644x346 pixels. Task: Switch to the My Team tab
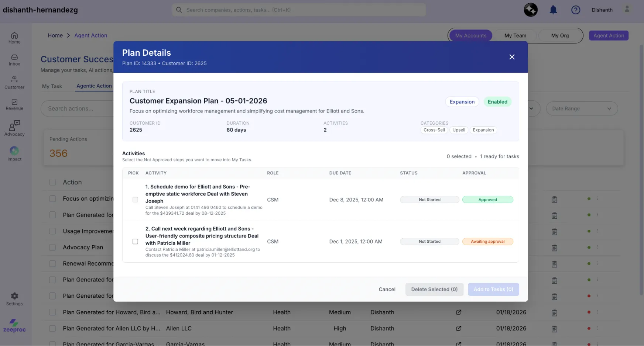[x=515, y=35]
